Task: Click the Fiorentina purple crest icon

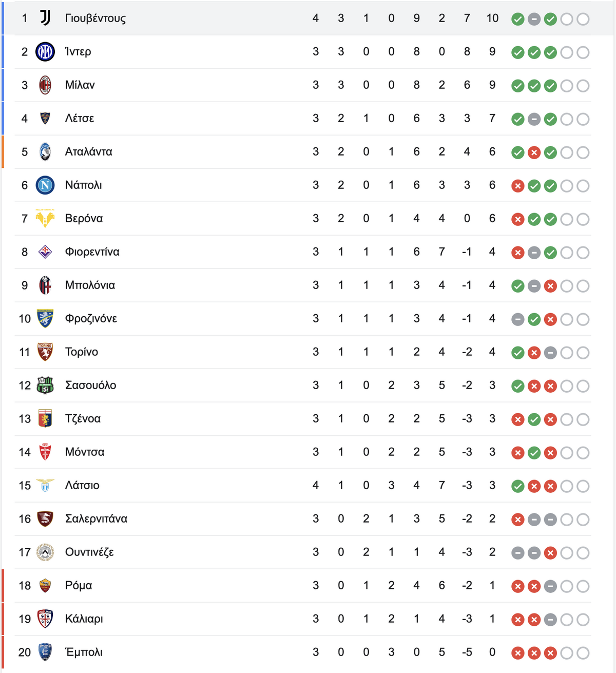Action: click(45, 252)
